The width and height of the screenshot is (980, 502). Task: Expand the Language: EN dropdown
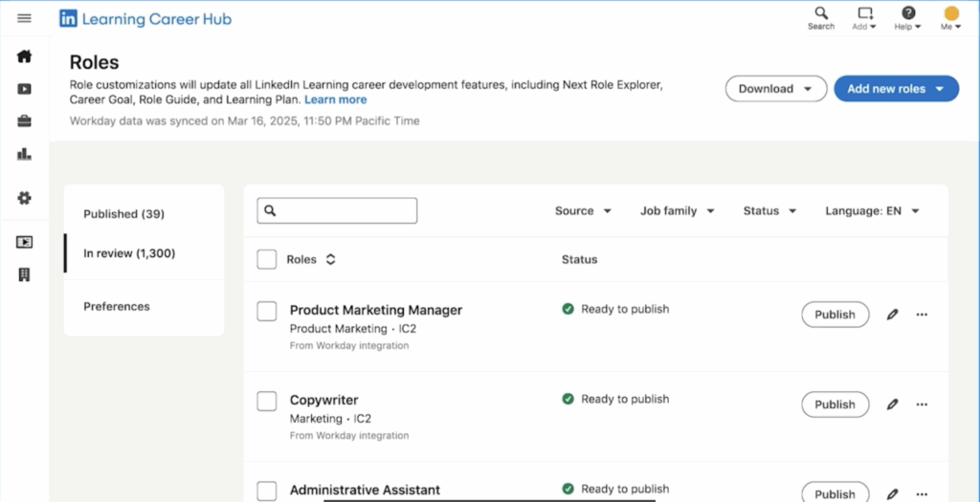click(x=872, y=211)
